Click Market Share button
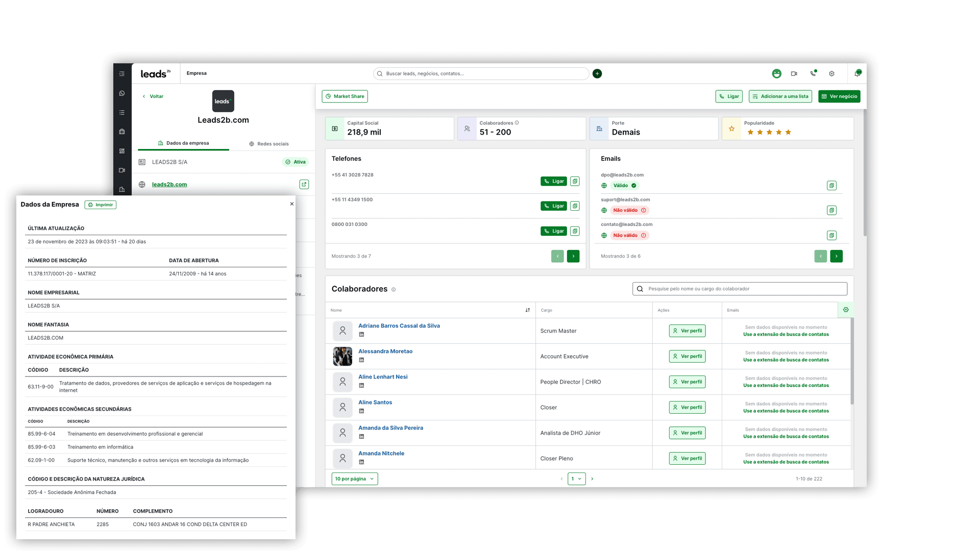The height and width of the screenshot is (551, 980). (345, 96)
